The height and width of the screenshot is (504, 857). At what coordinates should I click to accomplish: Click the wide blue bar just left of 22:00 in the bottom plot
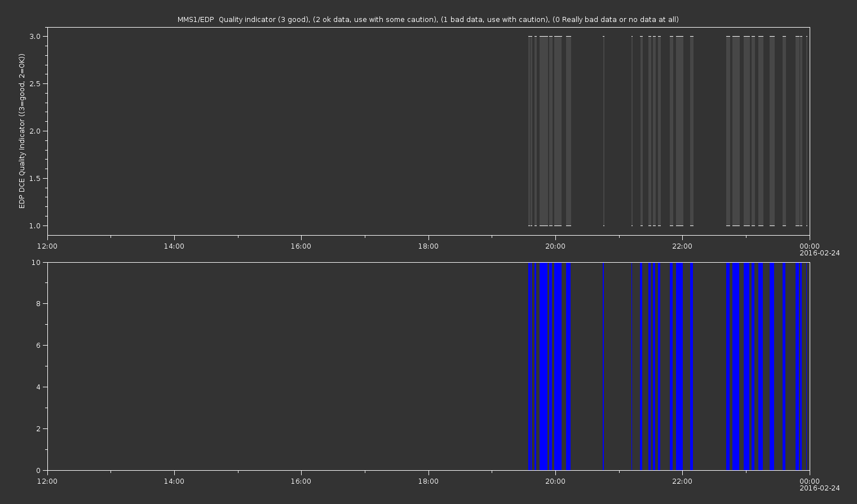pyautogui.click(x=679, y=366)
